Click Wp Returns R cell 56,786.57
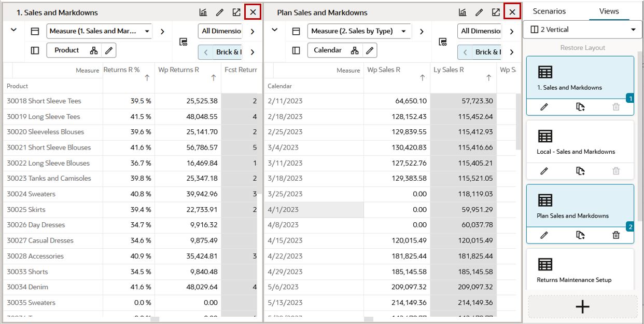The width and height of the screenshot is (644, 324). tap(188, 147)
